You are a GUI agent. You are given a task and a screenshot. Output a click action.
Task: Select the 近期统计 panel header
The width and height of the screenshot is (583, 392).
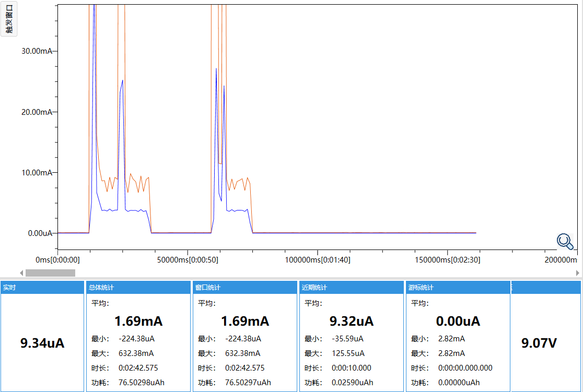coord(351,288)
